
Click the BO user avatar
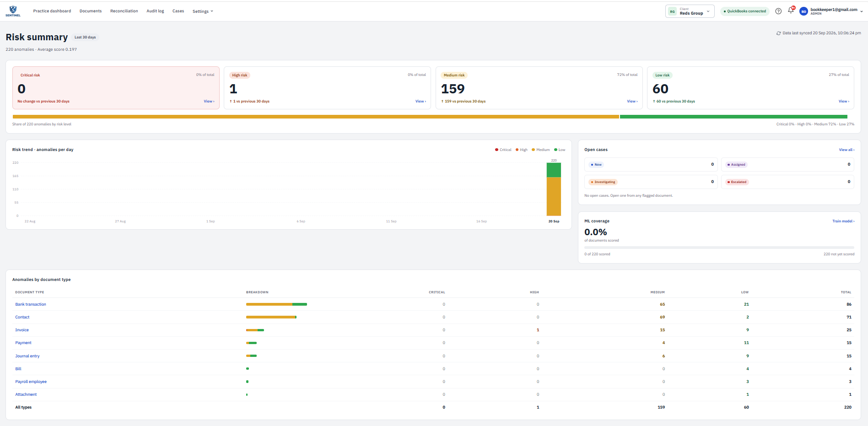pos(803,11)
